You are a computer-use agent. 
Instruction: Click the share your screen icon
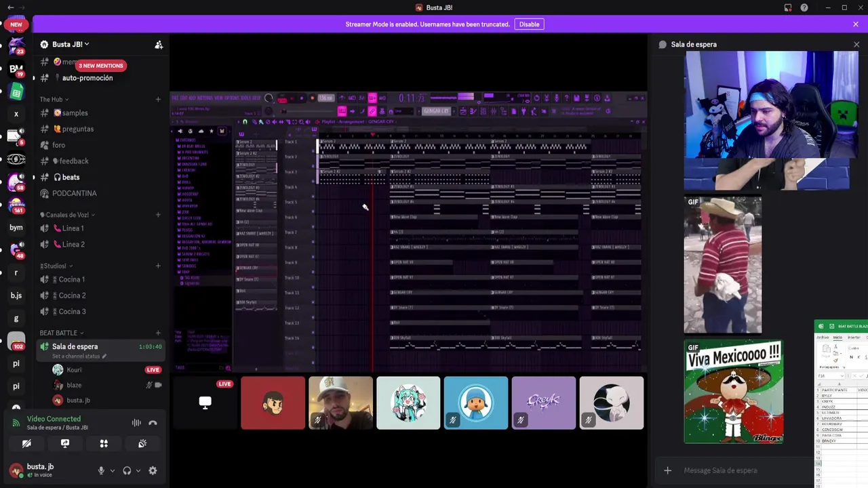click(65, 443)
